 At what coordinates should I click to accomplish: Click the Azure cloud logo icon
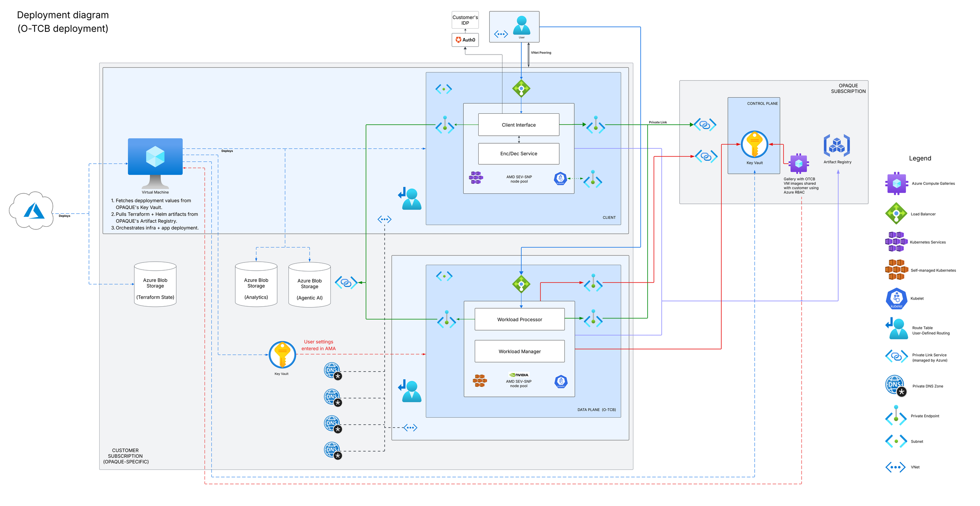click(x=34, y=211)
